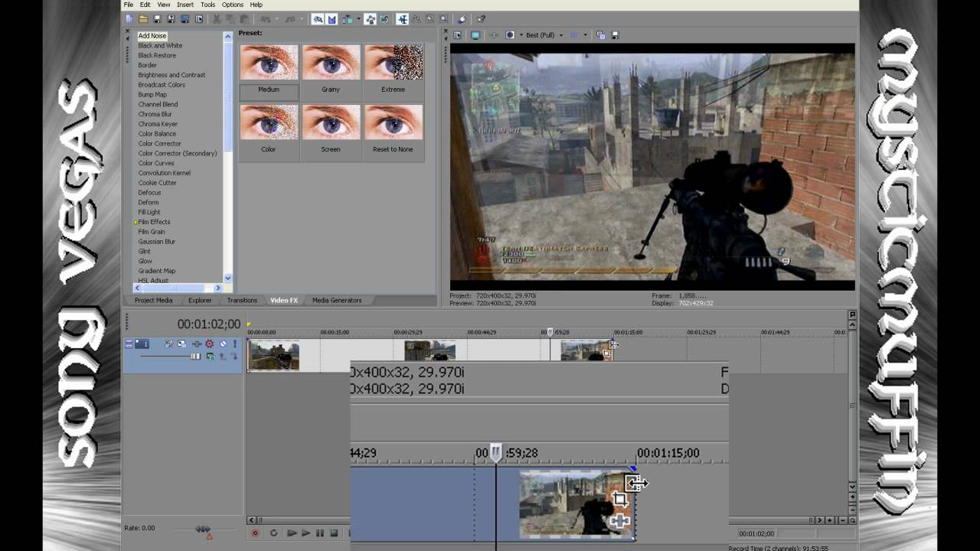The width and height of the screenshot is (980, 551).
Task: Click Play From Start in transport
Action: [292, 533]
